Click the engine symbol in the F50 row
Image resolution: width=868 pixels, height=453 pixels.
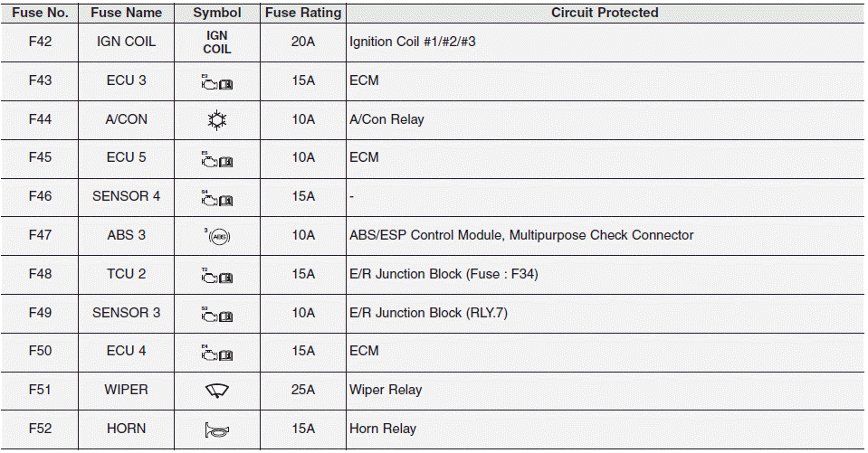[x=217, y=353]
